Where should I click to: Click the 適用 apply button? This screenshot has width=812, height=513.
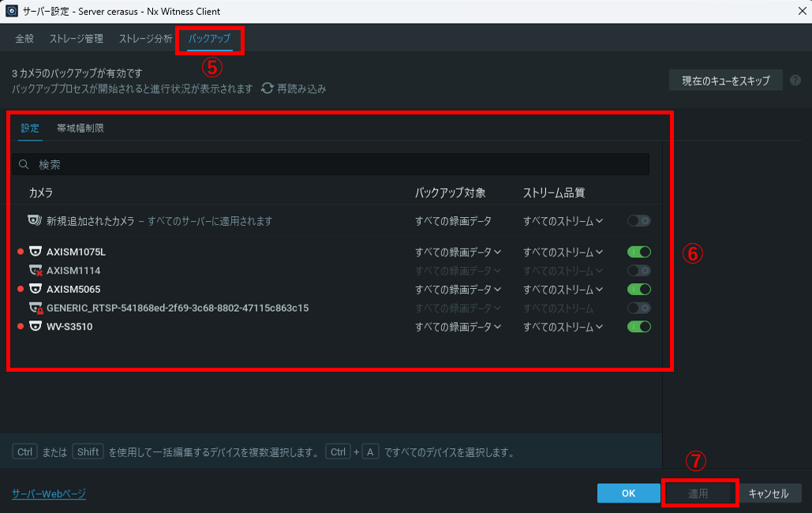click(x=698, y=493)
